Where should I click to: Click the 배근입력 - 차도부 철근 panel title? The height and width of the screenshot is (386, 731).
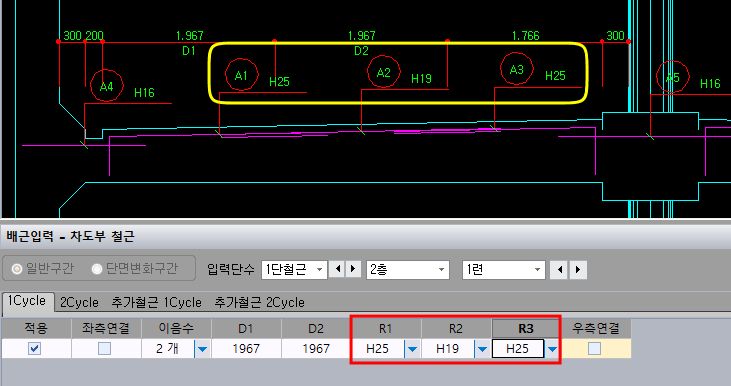(x=70, y=236)
